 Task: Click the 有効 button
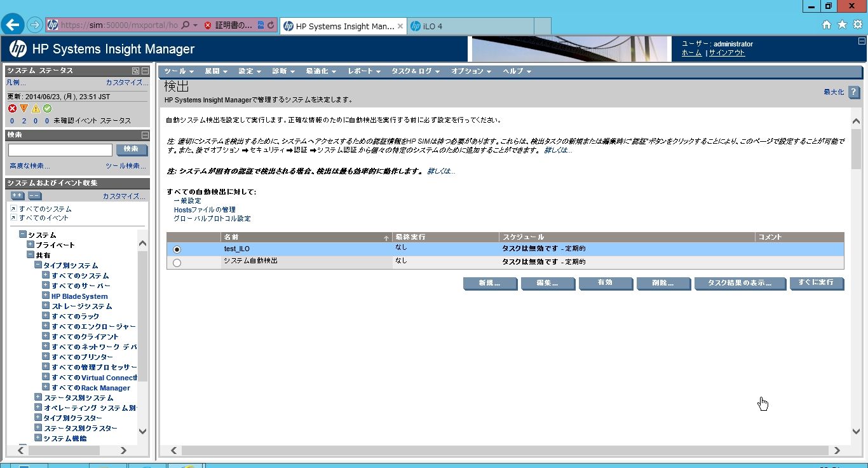pyautogui.click(x=606, y=283)
